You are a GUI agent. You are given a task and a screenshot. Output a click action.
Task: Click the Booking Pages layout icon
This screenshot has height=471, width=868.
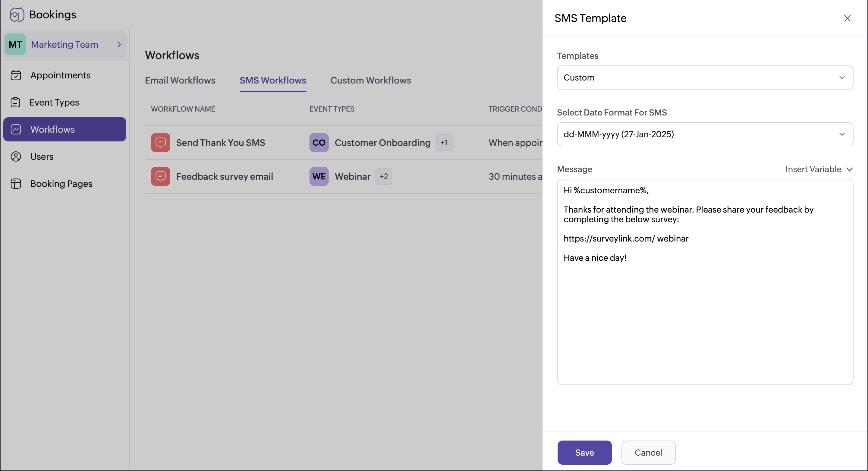pos(16,184)
